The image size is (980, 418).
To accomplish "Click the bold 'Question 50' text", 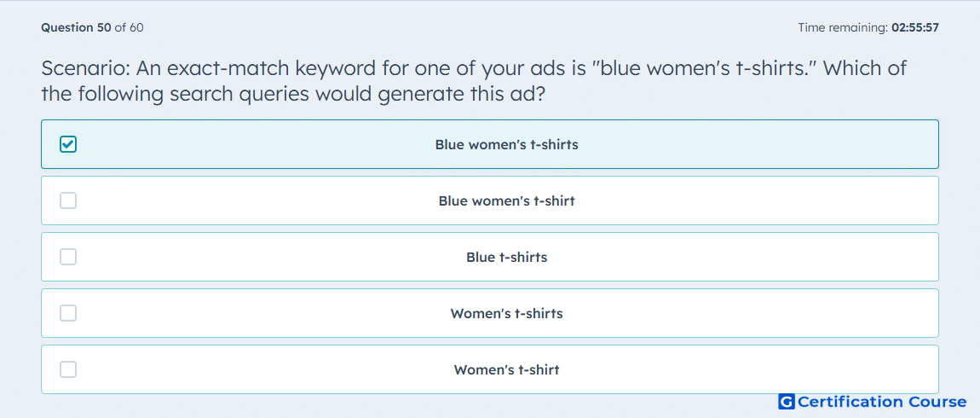I will point(76,27).
